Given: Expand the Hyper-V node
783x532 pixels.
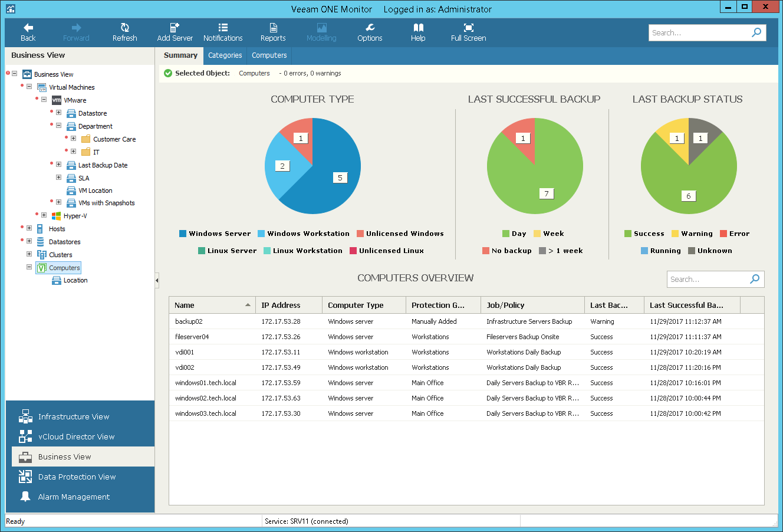Looking at the screenshot, I should tap(44, 215).
